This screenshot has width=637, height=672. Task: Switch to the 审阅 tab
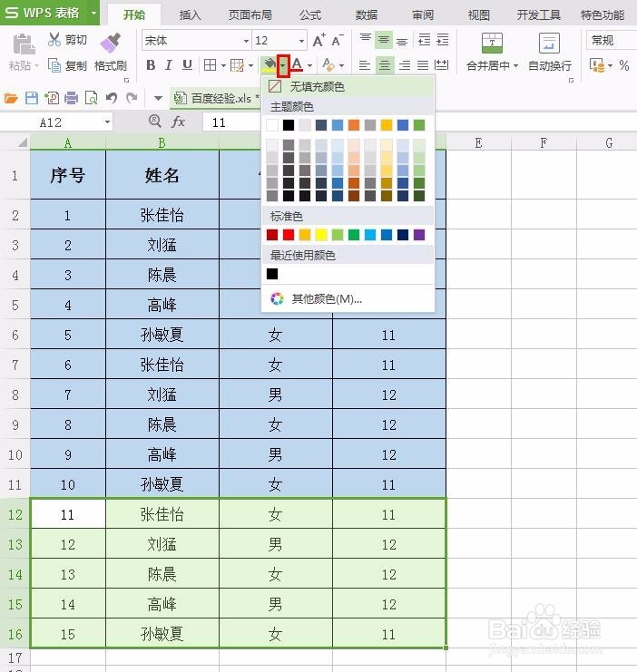point(423,15)
